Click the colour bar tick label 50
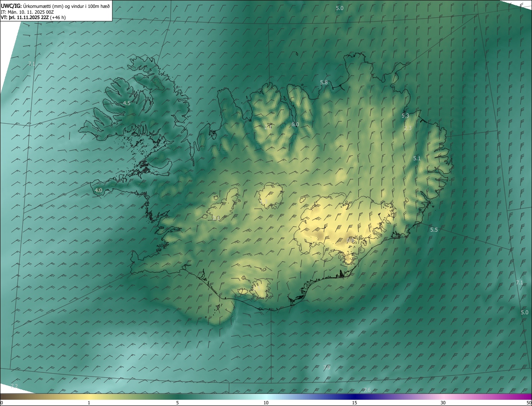 point(529,403)
